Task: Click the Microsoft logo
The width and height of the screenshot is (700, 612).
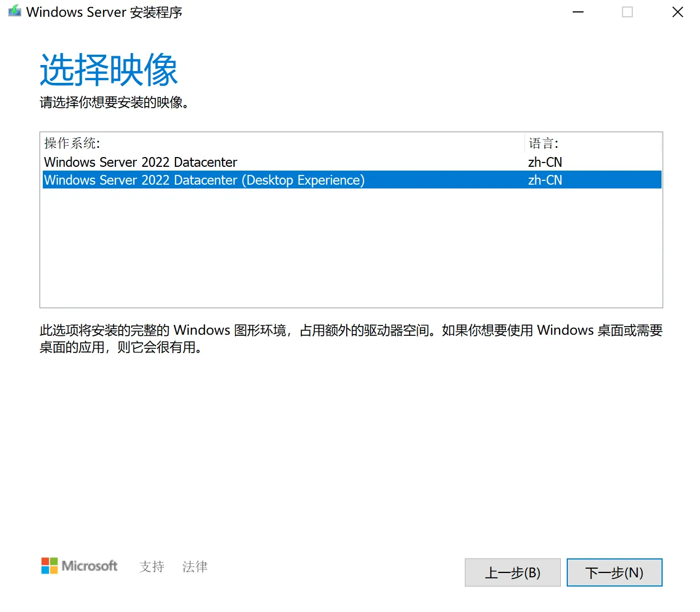Action: [79, 566]
